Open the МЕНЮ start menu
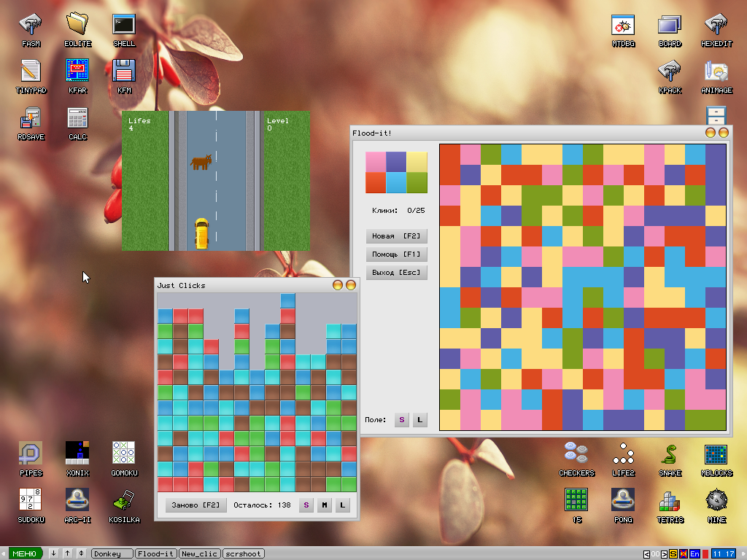This screenshot has width=747, height=560. click(24, 554)
